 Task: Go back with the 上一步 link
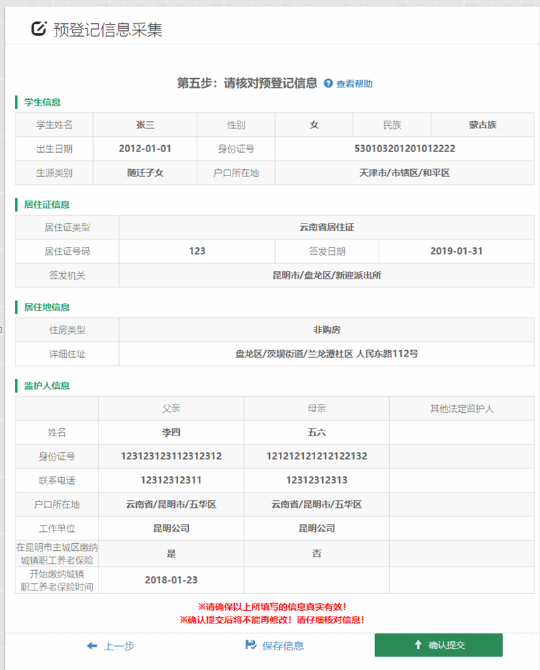coord(119,646)
